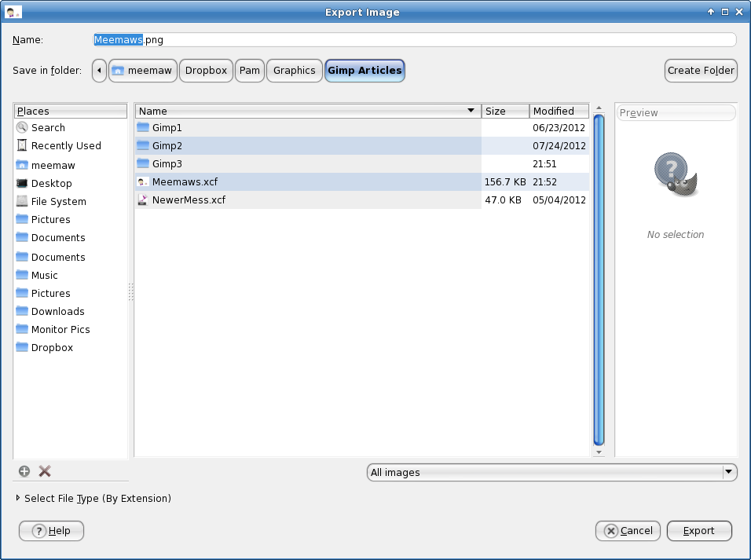The height and width of the screenshot is (560, 751).
Task: Open Help for the export dialog
Action: coord(51,531)
